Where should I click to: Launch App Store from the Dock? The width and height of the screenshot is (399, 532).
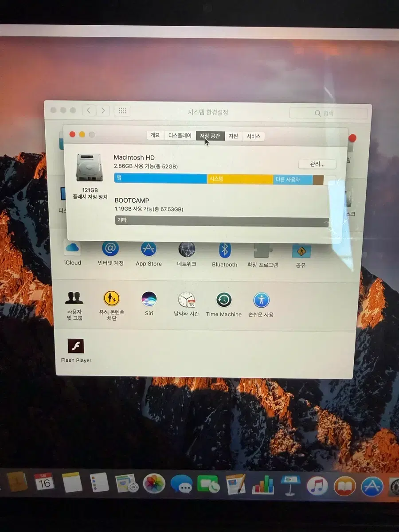[x=372, y=487]
